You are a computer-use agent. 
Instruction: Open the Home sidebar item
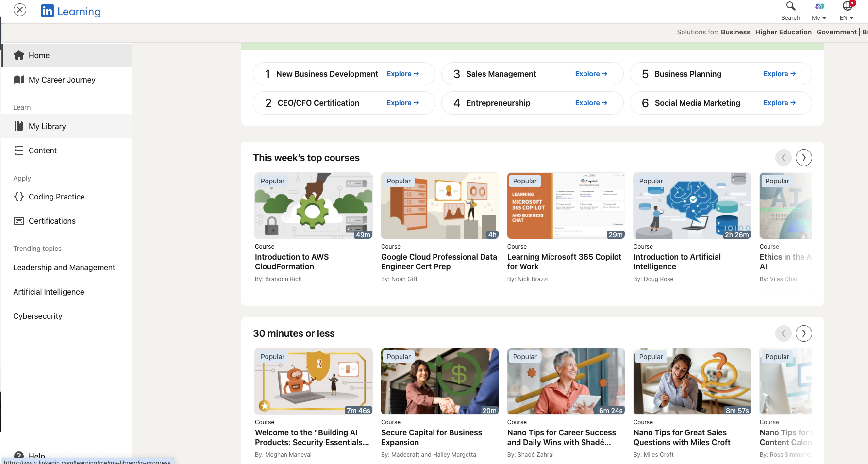coord(39,55)
